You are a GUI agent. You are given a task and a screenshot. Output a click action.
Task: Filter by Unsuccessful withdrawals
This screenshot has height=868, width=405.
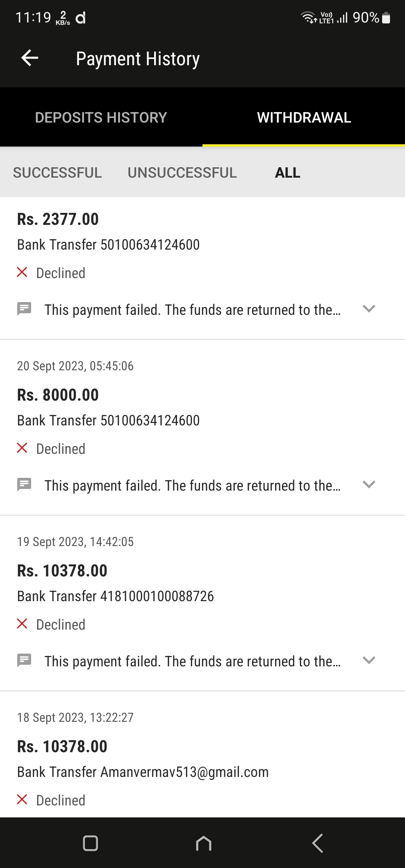(x=182, y=173)
